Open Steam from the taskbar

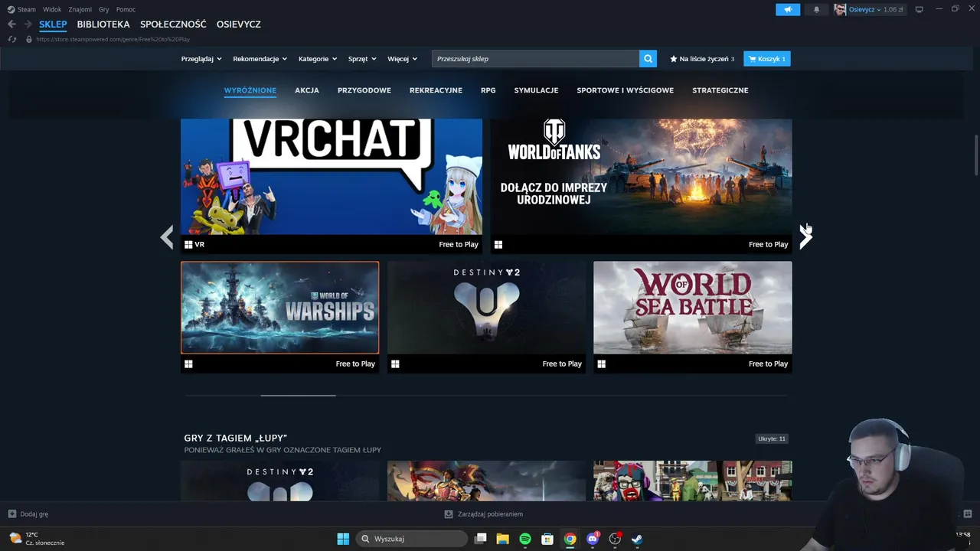(x=637, y=539)
